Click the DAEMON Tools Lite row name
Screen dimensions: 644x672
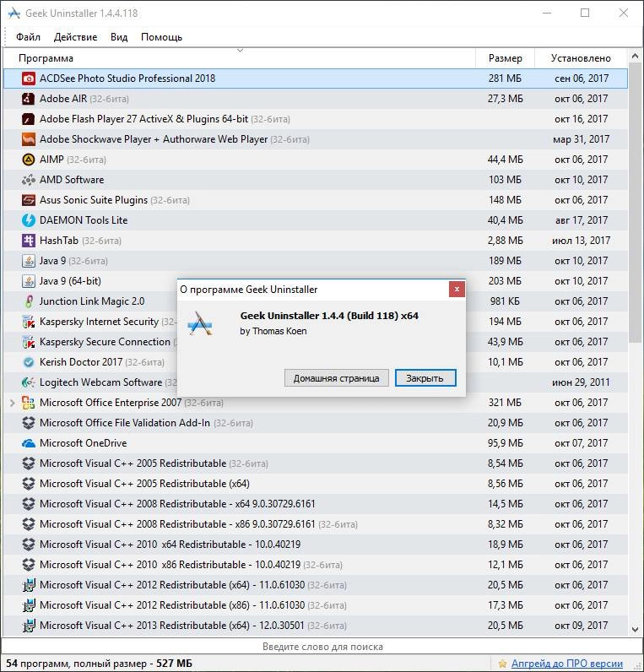point(84,220)
